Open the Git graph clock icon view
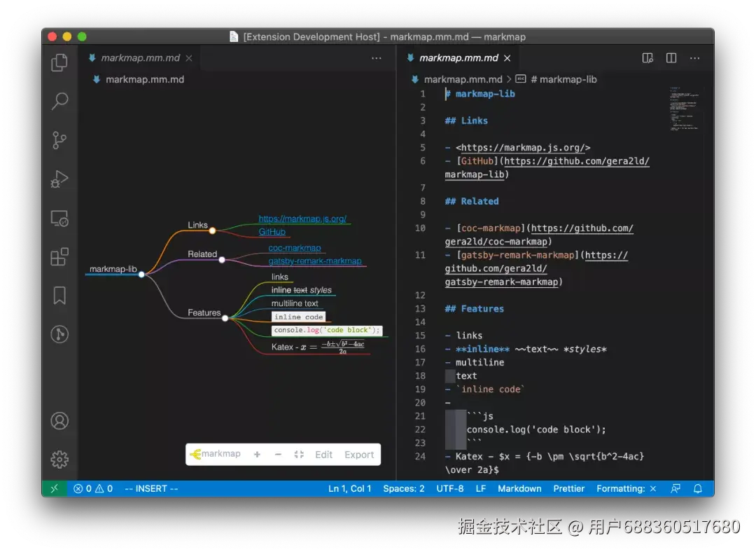756x552 pixels. pyautogui.click(x=59, y=334)
